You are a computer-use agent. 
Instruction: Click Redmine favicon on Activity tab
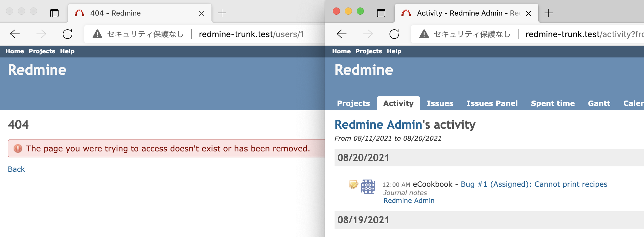tap(406, 13)
